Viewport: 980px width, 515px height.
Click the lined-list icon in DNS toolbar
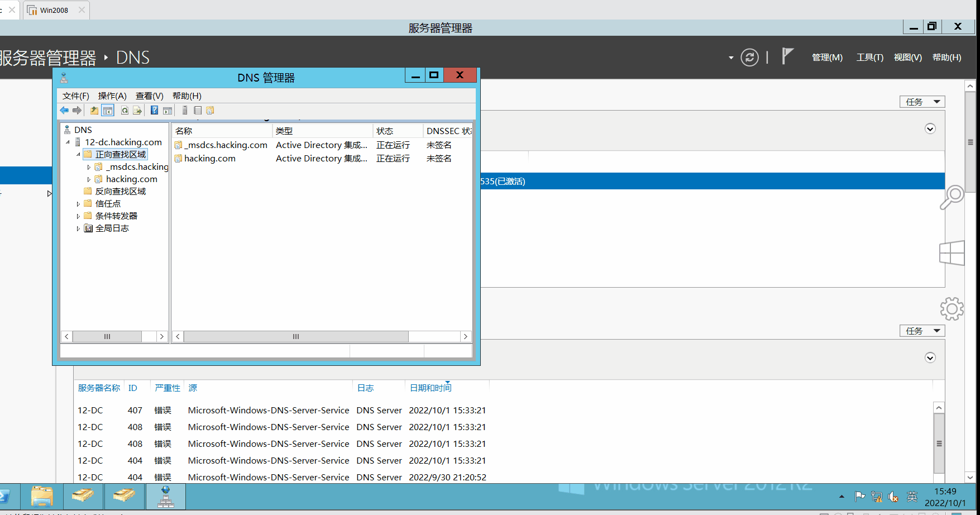pyautogui.click(x=198, y=111)
